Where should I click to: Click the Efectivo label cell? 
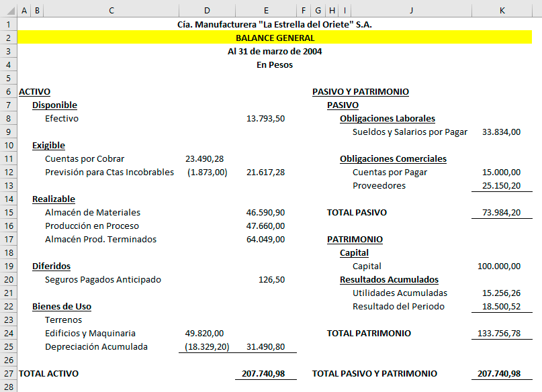(x=62, y=118)
